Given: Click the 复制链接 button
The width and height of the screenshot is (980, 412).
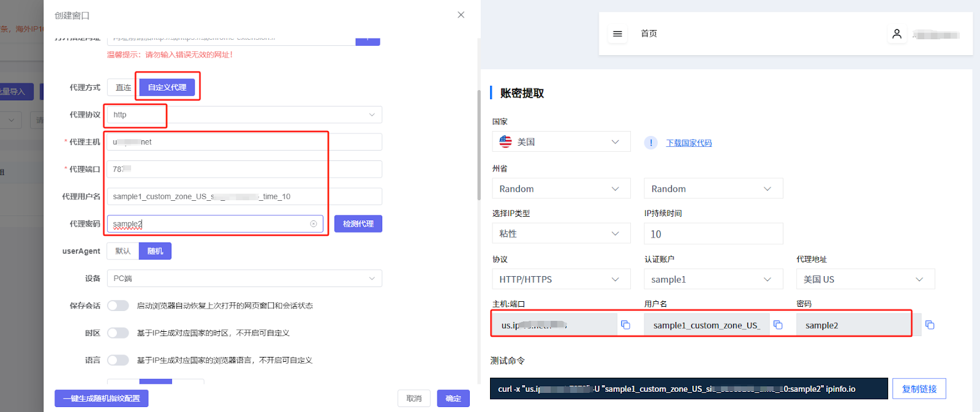Looking at the screenshot, I should click(919, 389).
